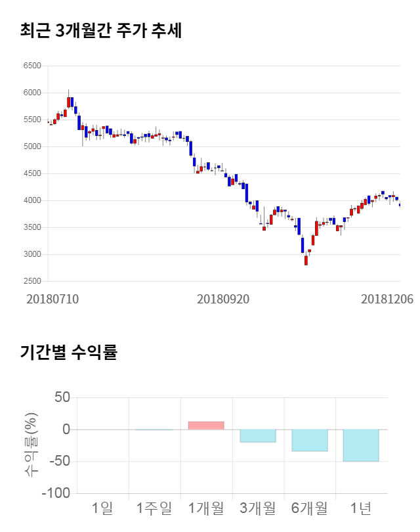Click the 20180920 middle date label

click(x=223, y=298)
